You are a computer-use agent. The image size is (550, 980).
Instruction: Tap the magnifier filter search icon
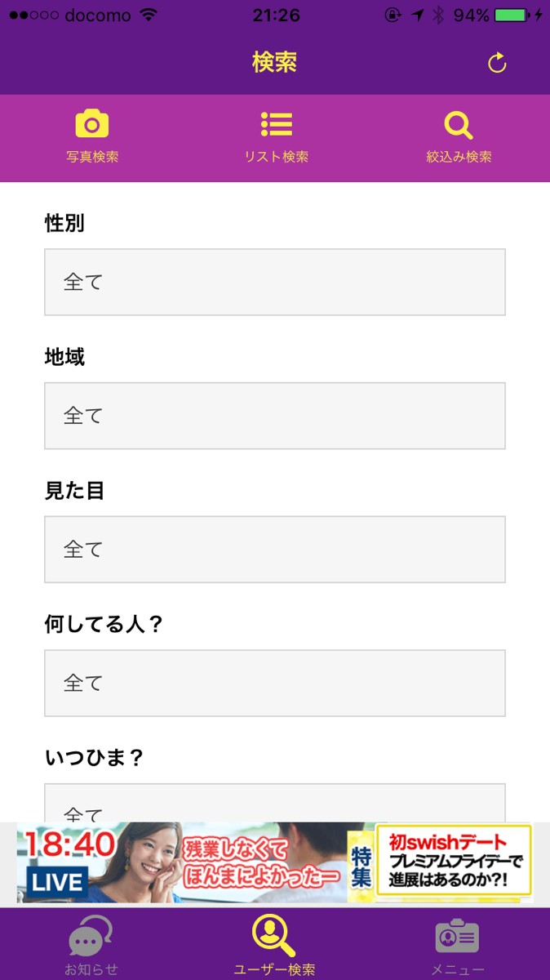pos(459,125)
